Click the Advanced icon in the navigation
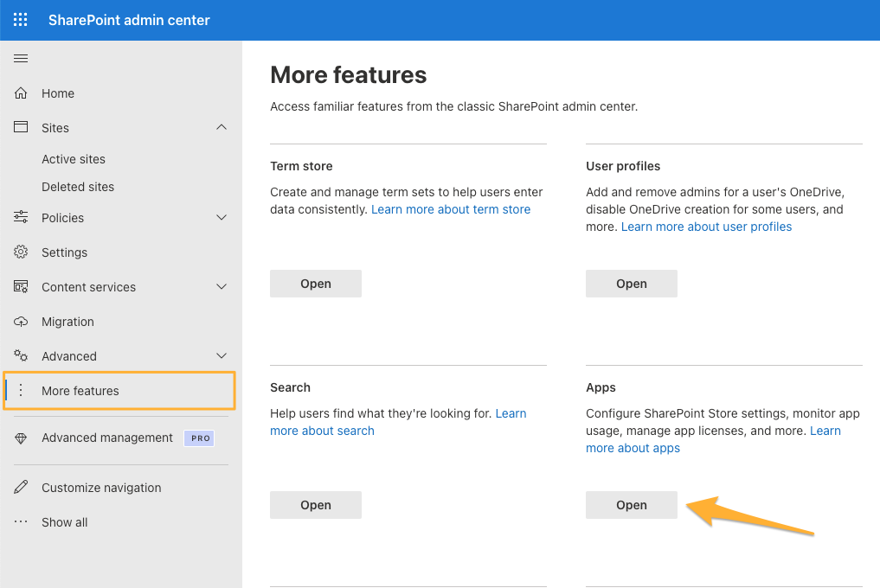The image size is (880, 588). [21, 355]
